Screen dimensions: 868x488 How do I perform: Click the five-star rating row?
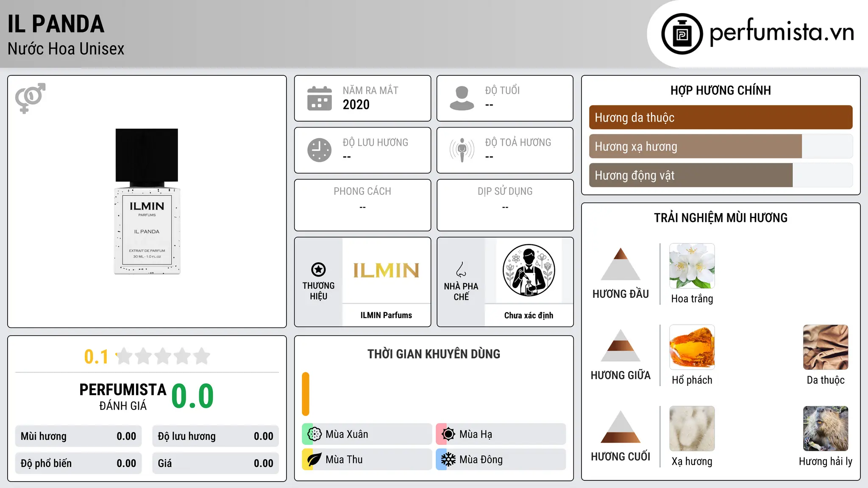point(163,356)
